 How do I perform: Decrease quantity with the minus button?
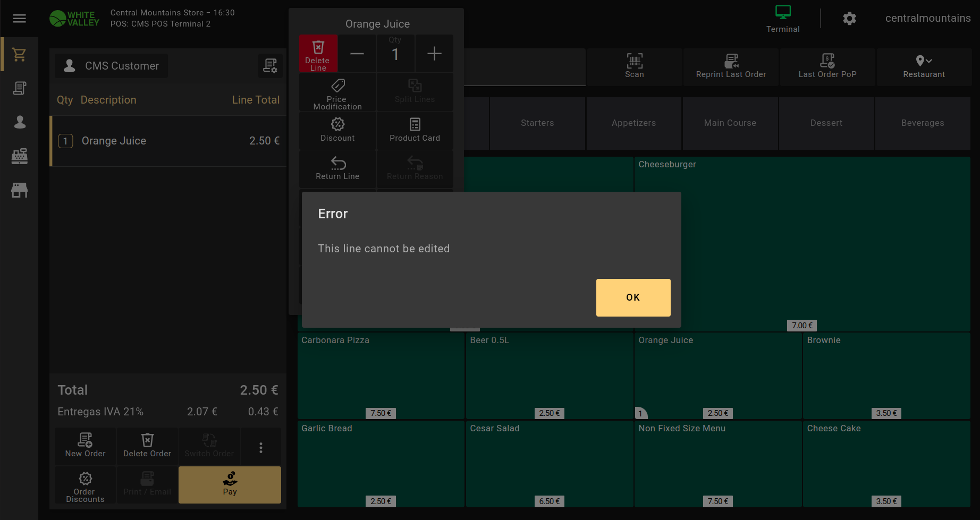click(x=357, y=54)
